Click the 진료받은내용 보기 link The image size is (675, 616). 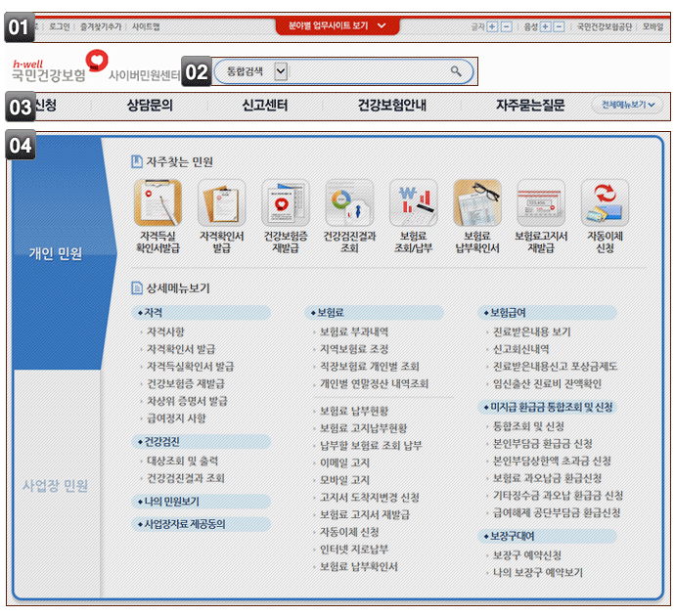(x=532, y=331)
